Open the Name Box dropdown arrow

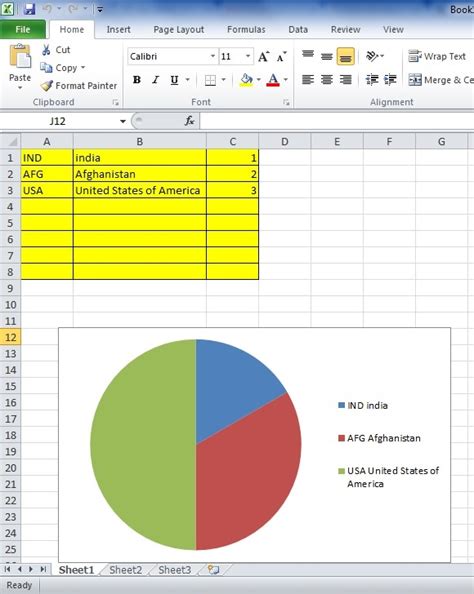click(123, 121)
